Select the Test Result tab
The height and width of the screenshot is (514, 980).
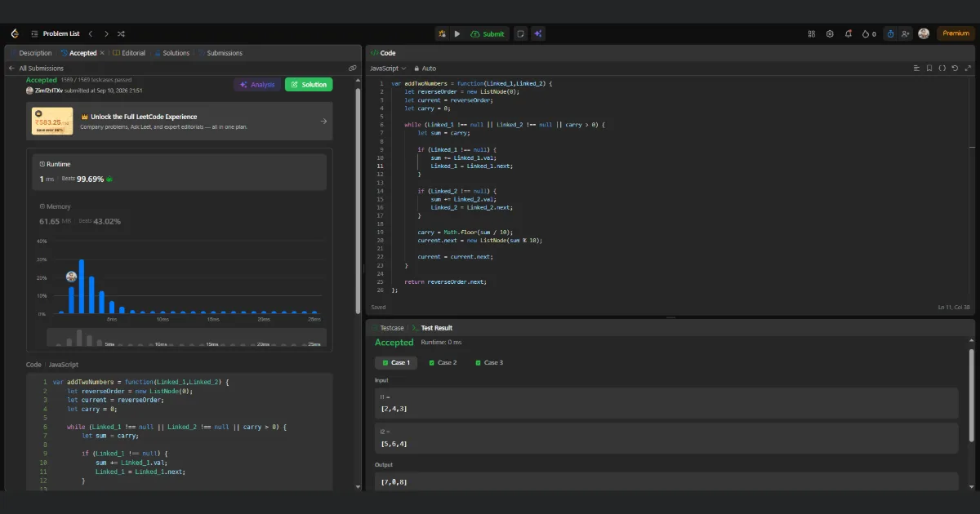pyautogui.click(x=432, y=327)
